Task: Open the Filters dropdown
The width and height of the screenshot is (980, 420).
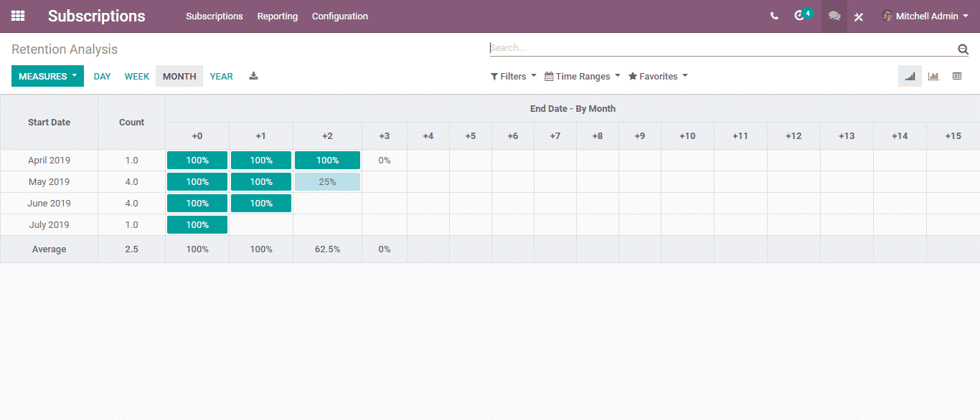Action: pyautogui.click(x=513, y=76)
